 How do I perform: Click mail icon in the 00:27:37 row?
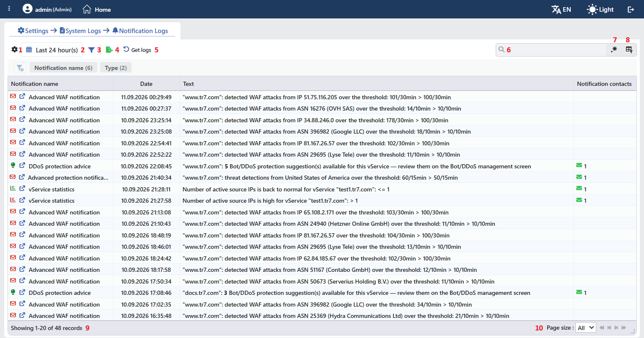[x=13, y=108]
